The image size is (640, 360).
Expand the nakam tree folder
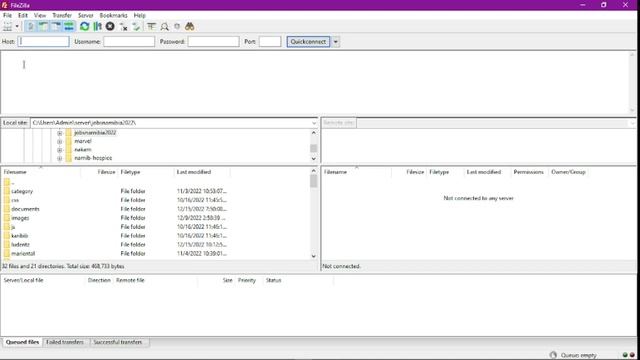coord(60,150)
